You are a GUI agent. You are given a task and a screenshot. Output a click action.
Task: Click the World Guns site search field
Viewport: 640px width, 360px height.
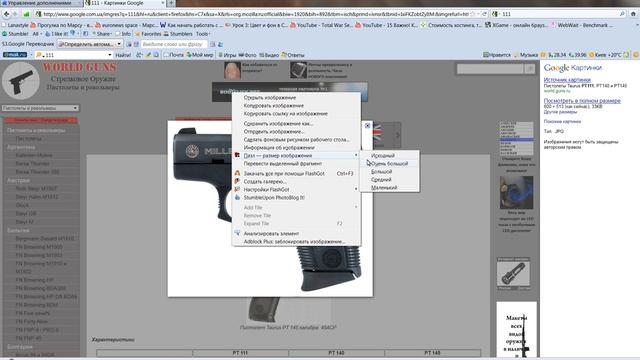[490, 69]
